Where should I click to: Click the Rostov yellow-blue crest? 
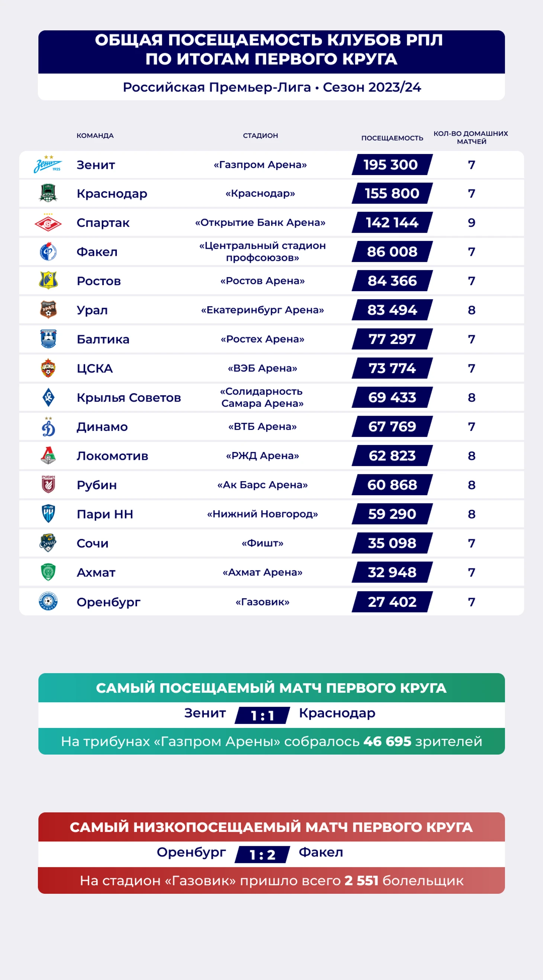pyautogui.click(x=48, y=280)
